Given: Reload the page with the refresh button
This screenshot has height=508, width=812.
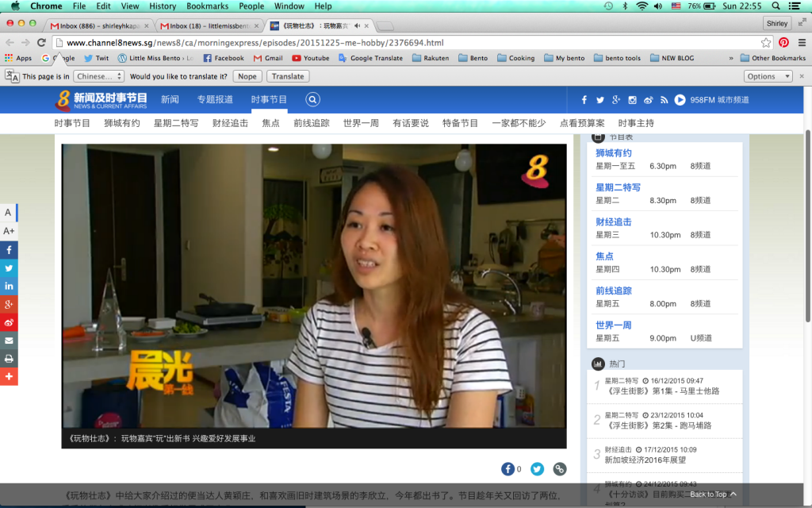Looking at the screenshot, I should point(41,43).
